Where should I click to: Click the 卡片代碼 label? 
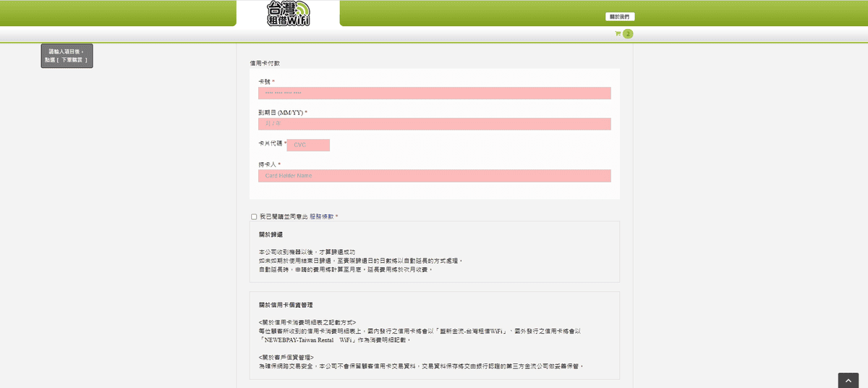pyautogui.click(x=272, y=143)
